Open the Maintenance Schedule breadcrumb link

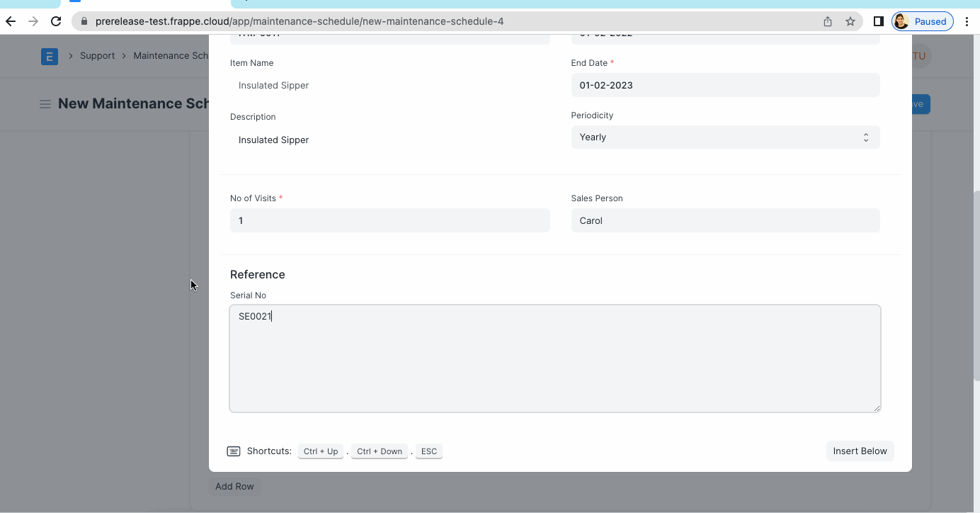[x=171, y=56]
